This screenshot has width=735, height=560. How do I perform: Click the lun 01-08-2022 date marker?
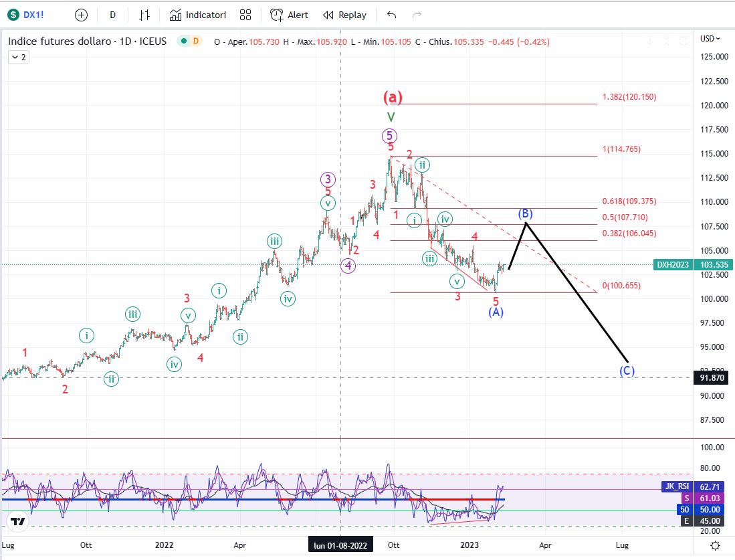point(340,545)
